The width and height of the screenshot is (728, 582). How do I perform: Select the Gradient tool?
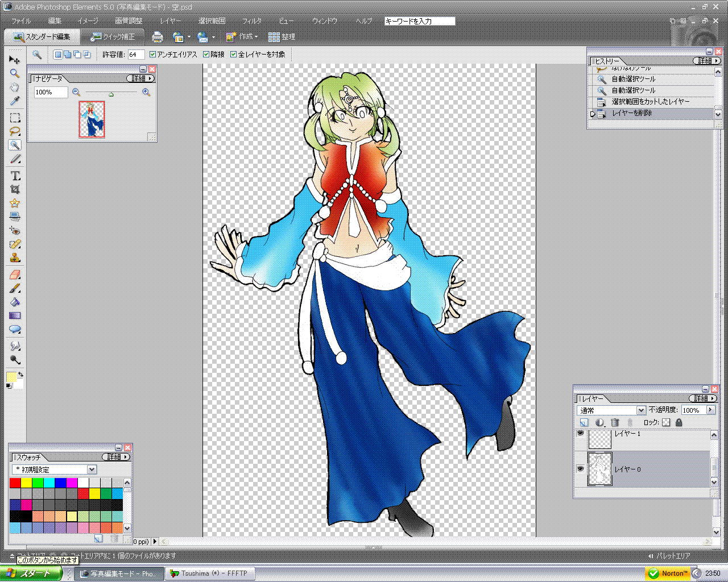coord(15,316)
